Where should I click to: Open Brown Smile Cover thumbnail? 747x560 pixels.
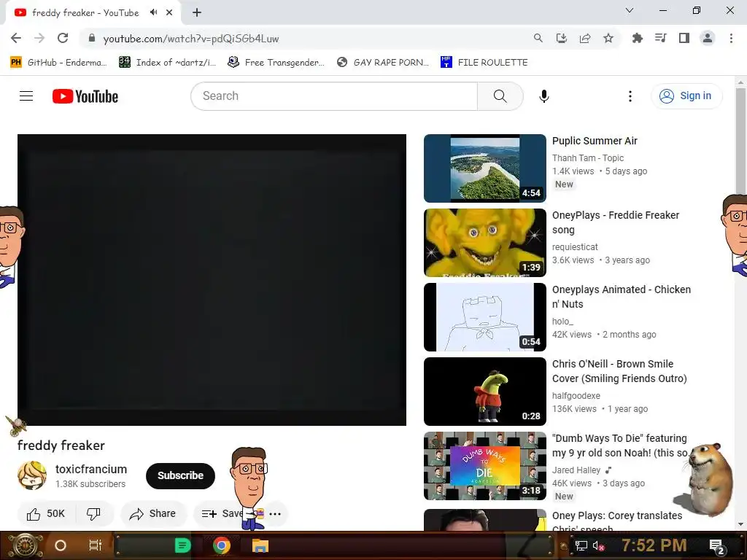[x=485, y=392]
